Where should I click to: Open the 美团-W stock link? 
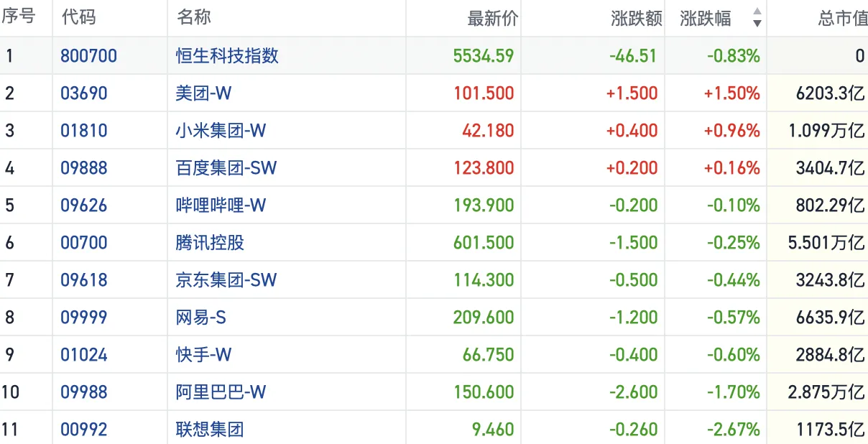[204, 93]
